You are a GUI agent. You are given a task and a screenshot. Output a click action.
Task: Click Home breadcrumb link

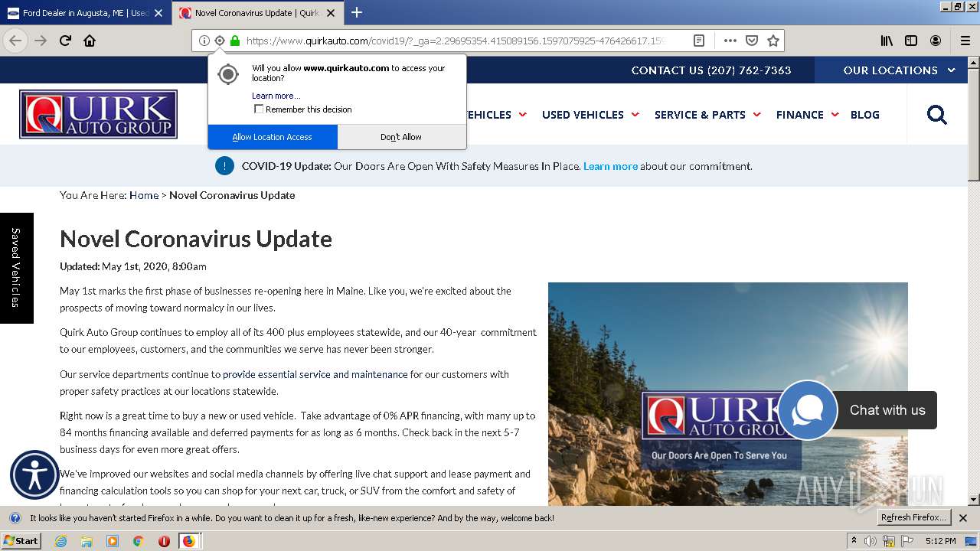click(144, 195)
